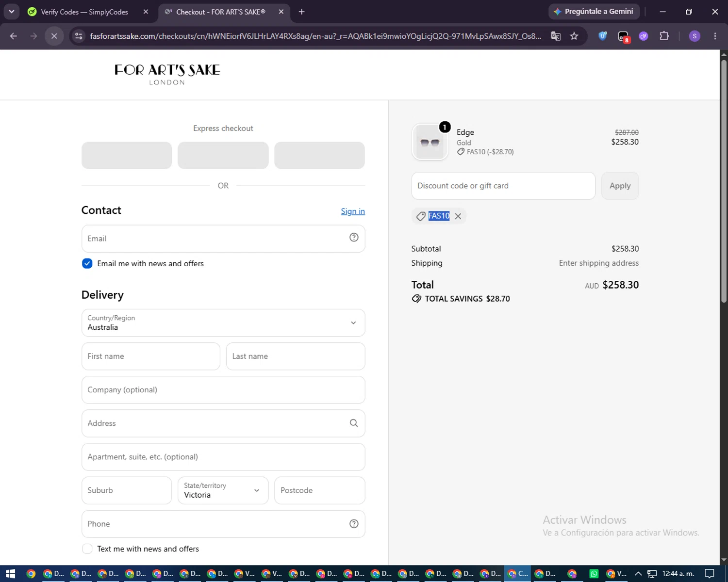The width and height of the screenshot is (728, 582).
Task: Open the extension showing badge 8
Action: pyautogui.click(x=624, y=36)
